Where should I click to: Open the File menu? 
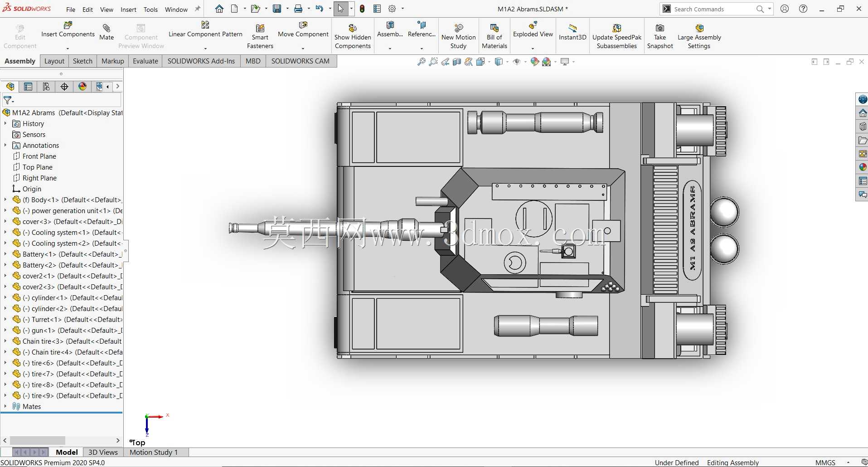(71, 9)
